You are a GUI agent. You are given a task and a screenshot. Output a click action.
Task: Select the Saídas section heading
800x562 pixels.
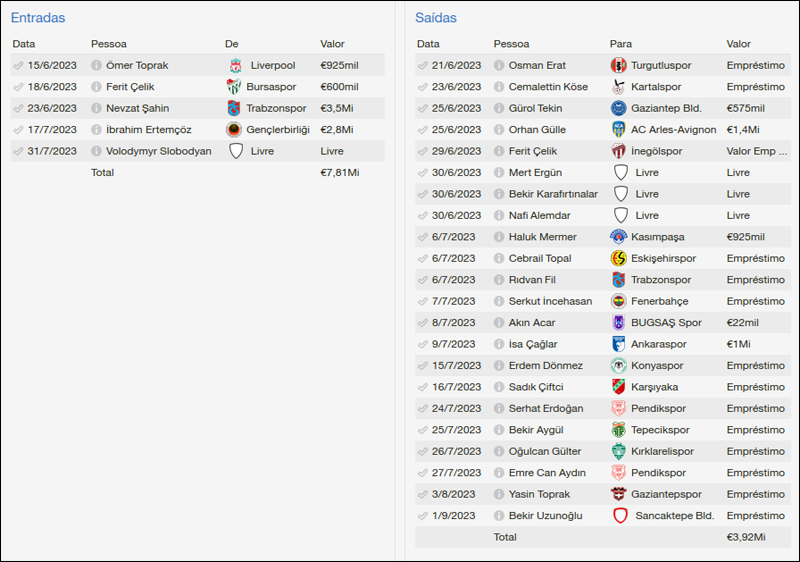pos(436,18)
